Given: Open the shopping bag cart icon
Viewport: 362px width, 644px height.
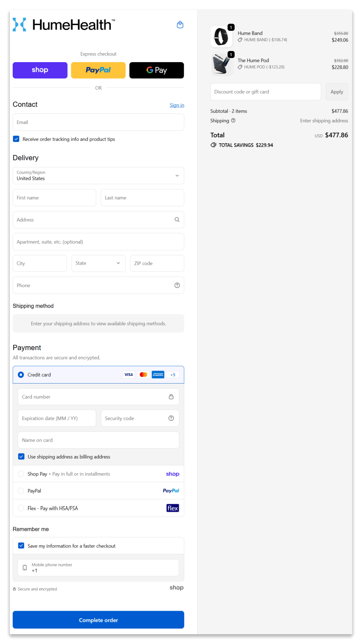Looking at the screenshot, I should (x=180, y=25).
